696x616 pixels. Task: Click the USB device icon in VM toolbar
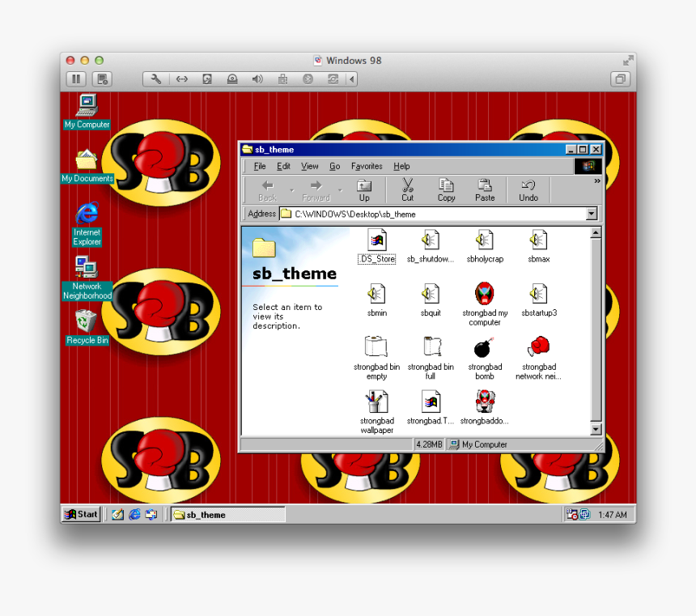tap(282, 79)
